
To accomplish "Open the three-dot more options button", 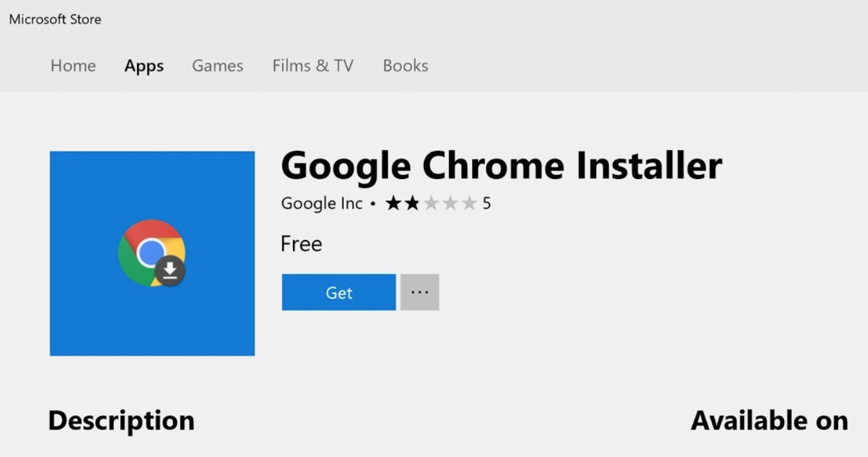I will point(420,292).
